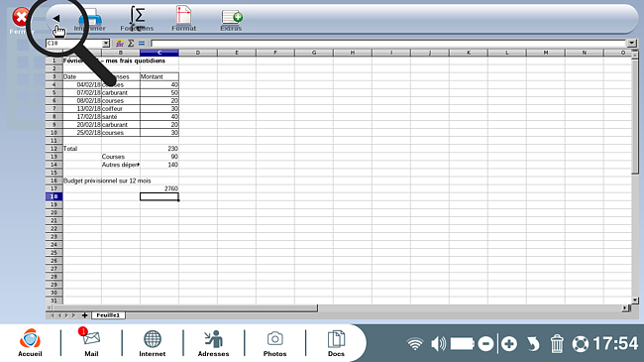Image resolution: width=644 pixels, height=362 pixels.
Task: Open Mail from the bottom dock
Action: tap(91, 342)
